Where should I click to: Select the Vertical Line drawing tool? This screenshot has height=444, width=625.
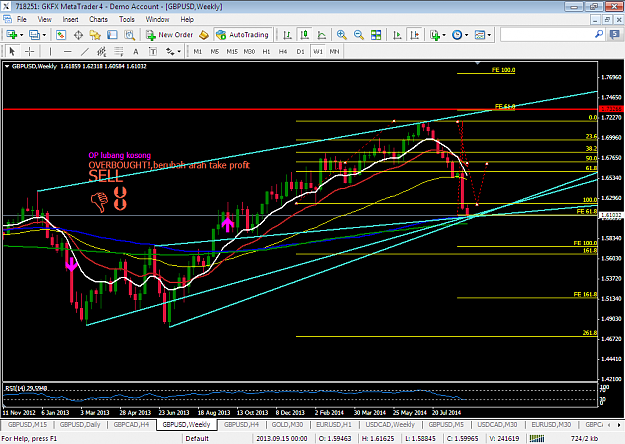(50, 51)
